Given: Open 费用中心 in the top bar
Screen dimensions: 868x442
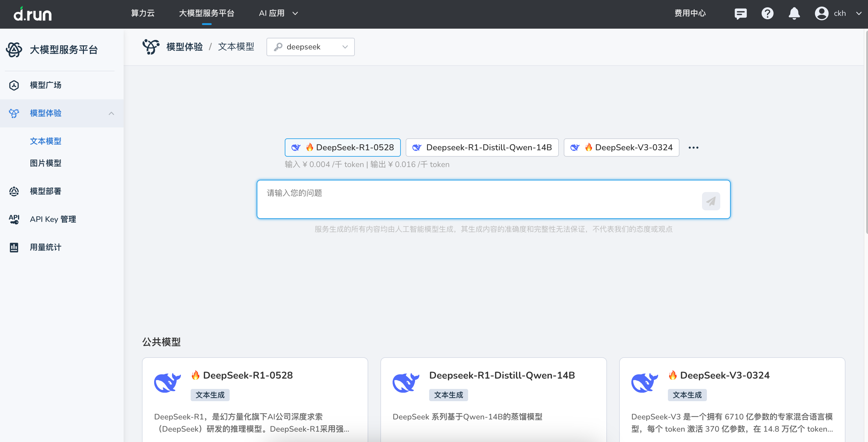Looking at the screenshot, I should [690, 13].
